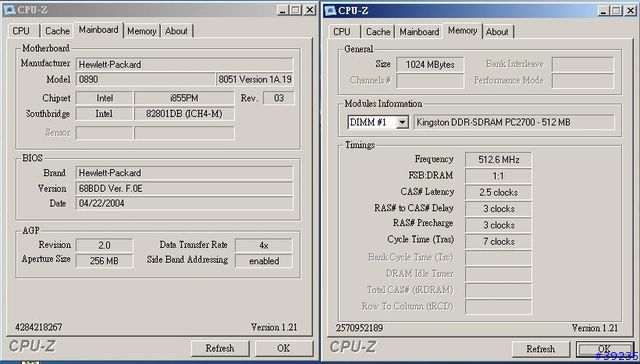Click FSB:DRAM 1:1 field
640x364 pixels.
[498, 176]
